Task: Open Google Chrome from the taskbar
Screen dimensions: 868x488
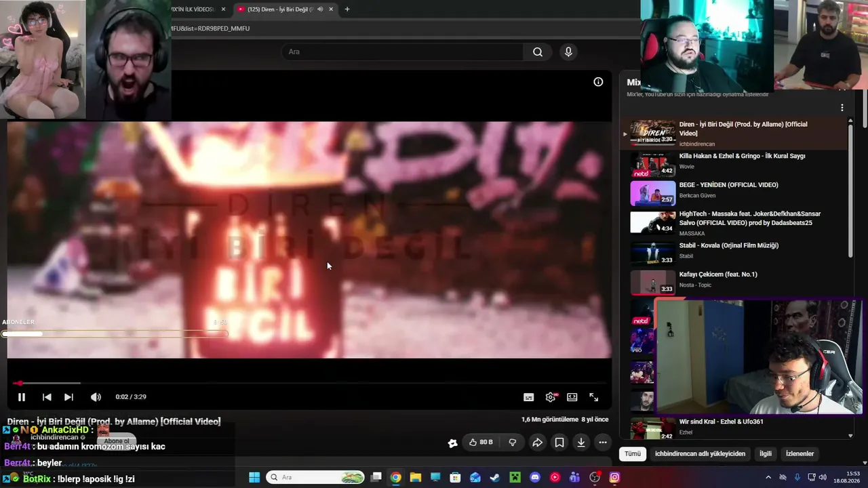Action: [x=396, y=477]
